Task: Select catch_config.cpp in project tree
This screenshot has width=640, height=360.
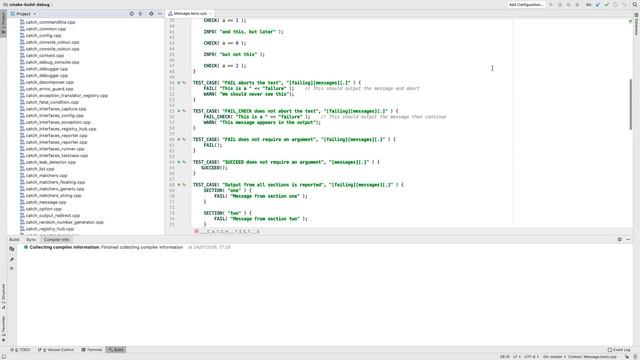Action: click(x=43, y=36)
